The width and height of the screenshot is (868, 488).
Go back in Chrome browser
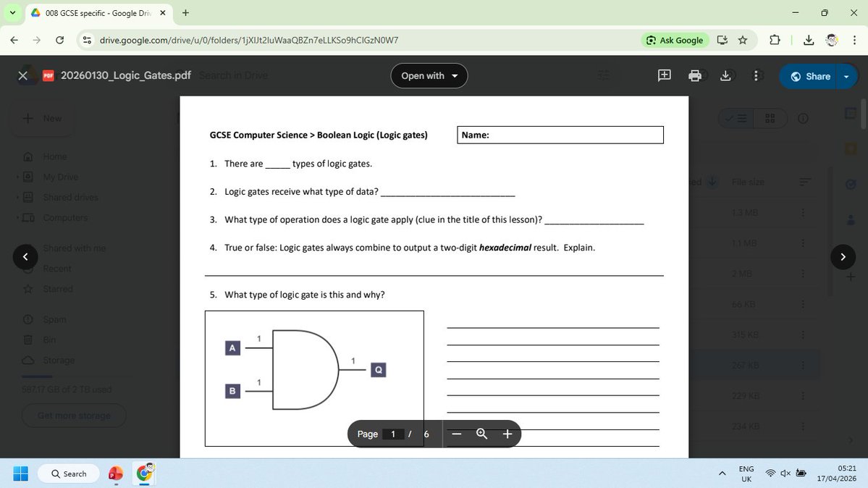[x=14, y=40]
